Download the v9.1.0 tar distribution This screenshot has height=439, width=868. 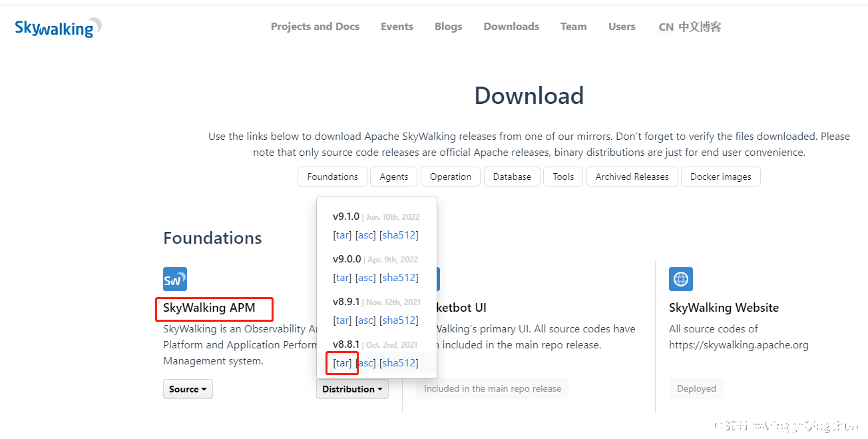coord(342,235)
